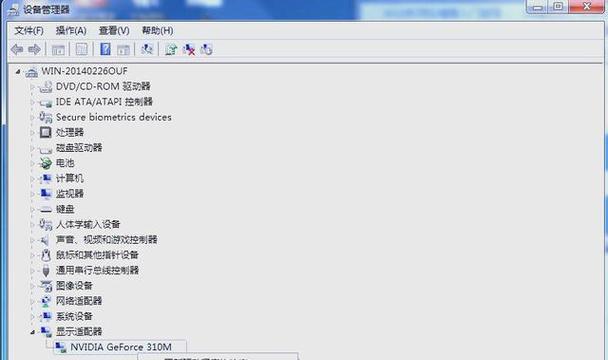Click the 处理器 processor chip icon
Image resolution: width=608 pixels, height=360 pixels.
(46, 132)
